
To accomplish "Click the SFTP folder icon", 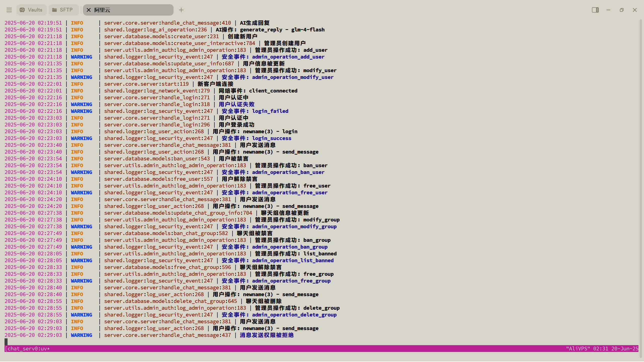I will pyautogui.click(x=54, y=10).
